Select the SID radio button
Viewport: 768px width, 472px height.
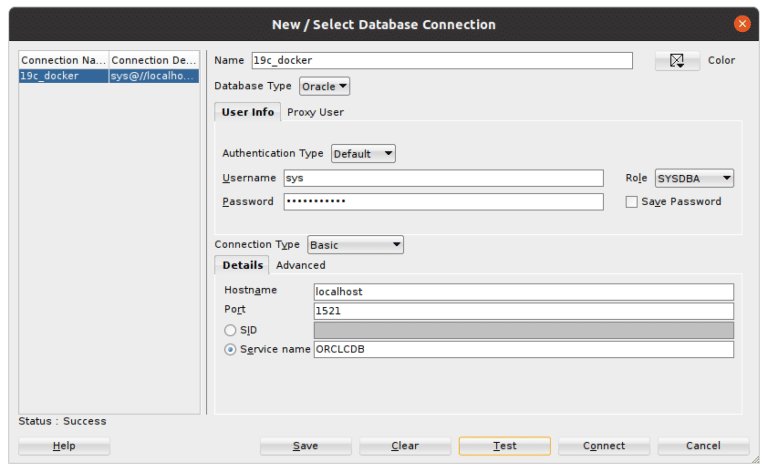[231, 330]
